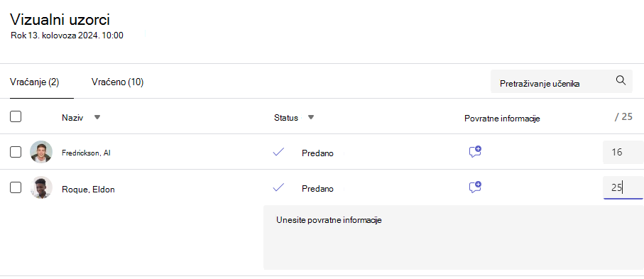Screen dimensions: 644x279
Task: Open Roque Eldon's profile picture
Action: tap(41, 188)
